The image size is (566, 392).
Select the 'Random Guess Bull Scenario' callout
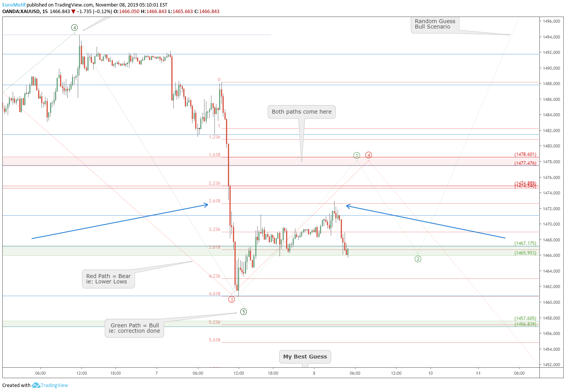click(x=435, y=24)
